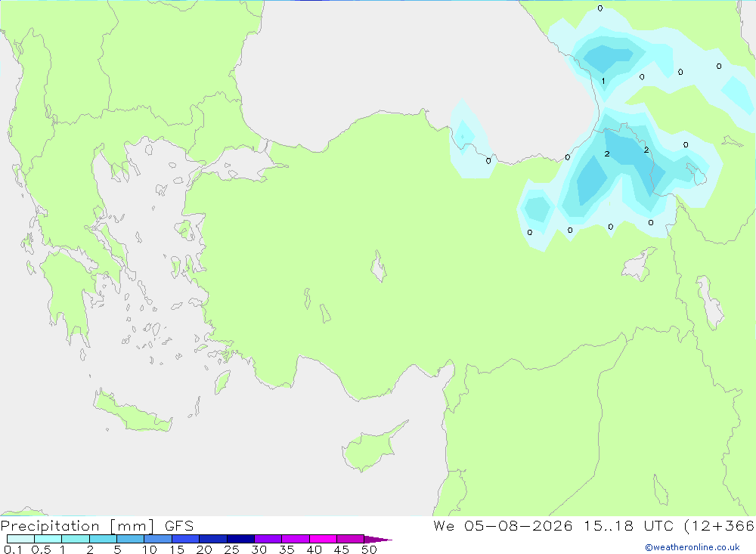Screen dimensions: 756x554
Task: Click the legend label '50'
Action: [x=369, y=549]
